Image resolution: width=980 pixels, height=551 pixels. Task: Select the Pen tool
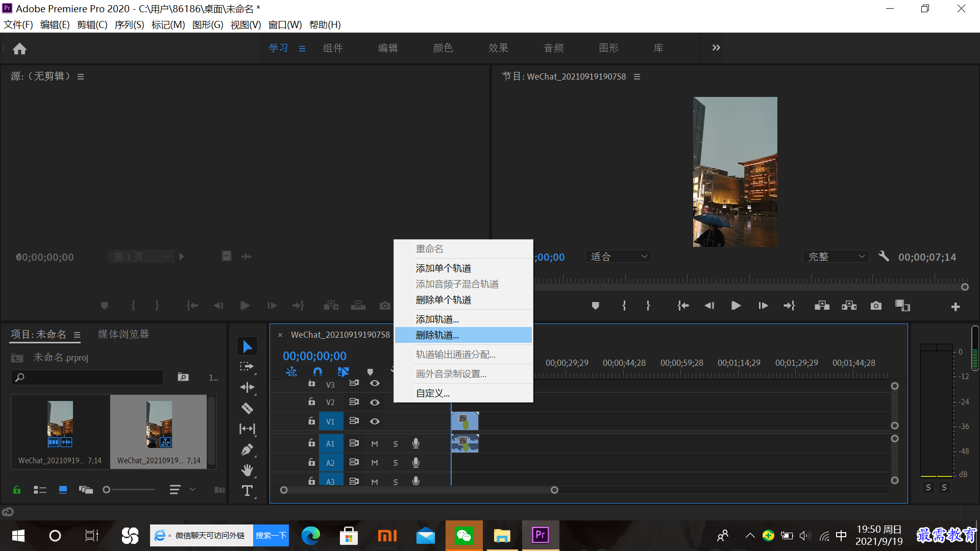click(247, 449)
